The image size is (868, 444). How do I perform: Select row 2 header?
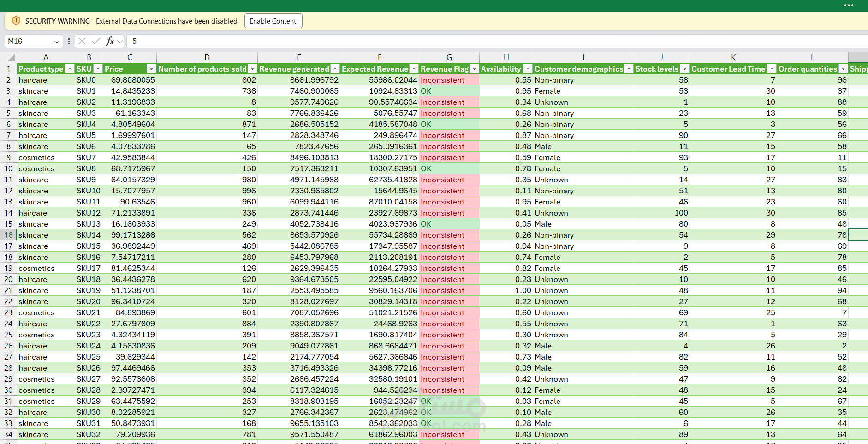pos(8,80)
